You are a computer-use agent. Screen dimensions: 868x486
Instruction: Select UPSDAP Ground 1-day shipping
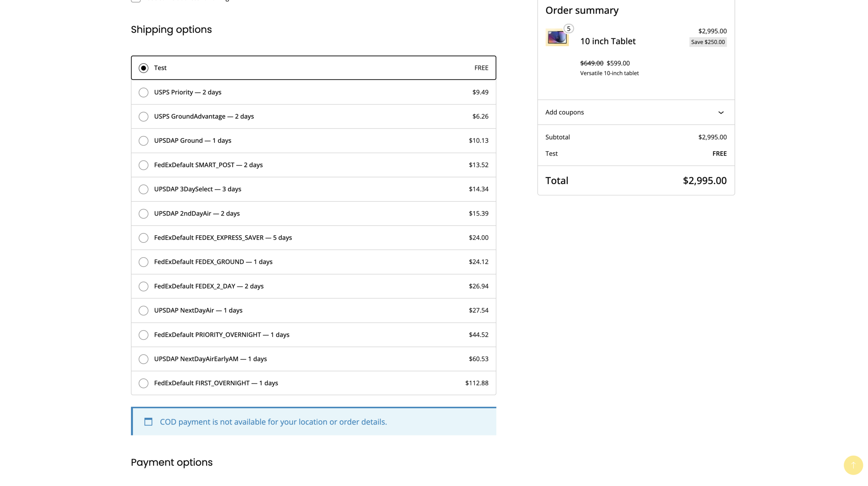143,141
